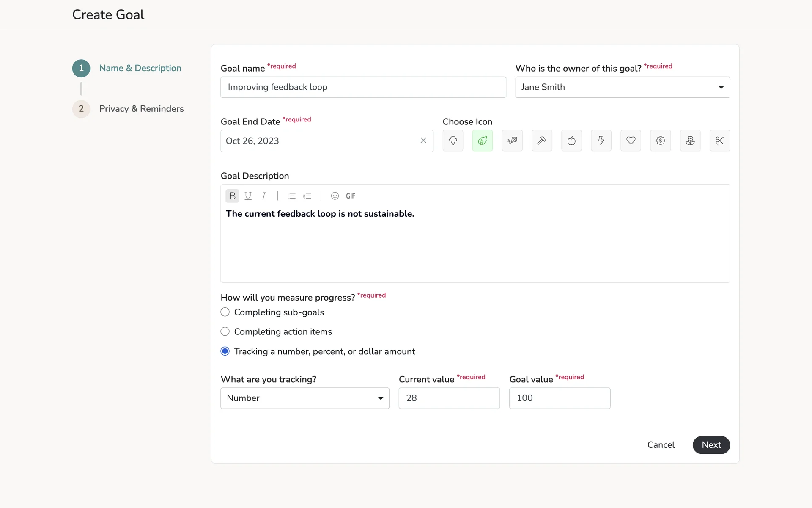
Task: Clear the Goal End Date field
Action: tap(423, 141)
